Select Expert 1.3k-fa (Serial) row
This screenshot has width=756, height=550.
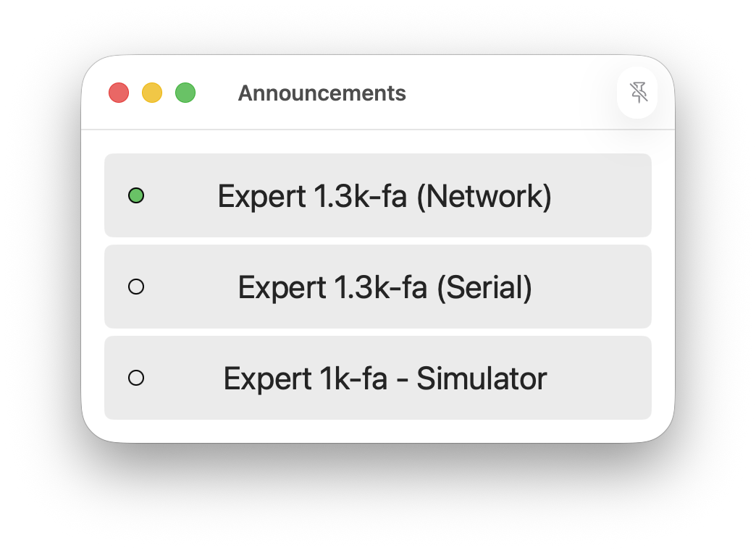[x=378, y=287]
